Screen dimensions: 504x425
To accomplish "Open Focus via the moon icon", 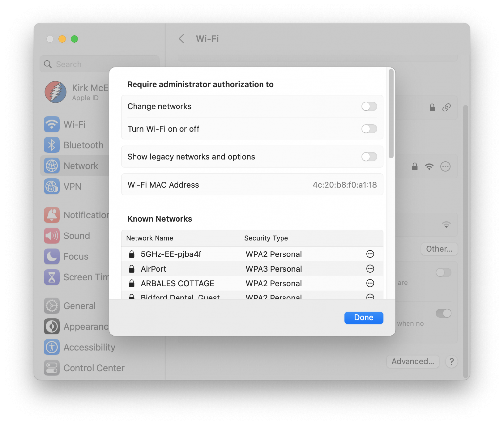I will (52, 256).
